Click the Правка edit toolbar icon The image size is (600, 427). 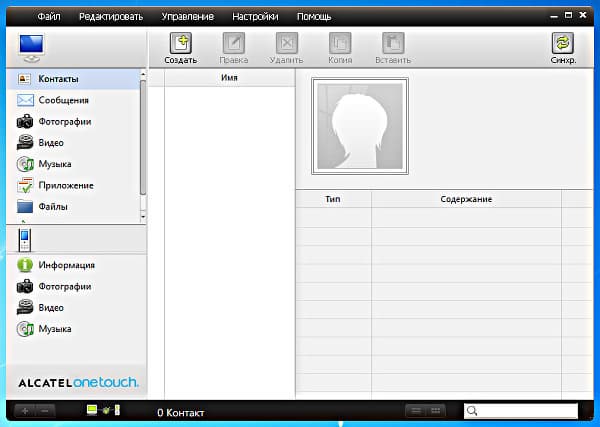point(234,43)
